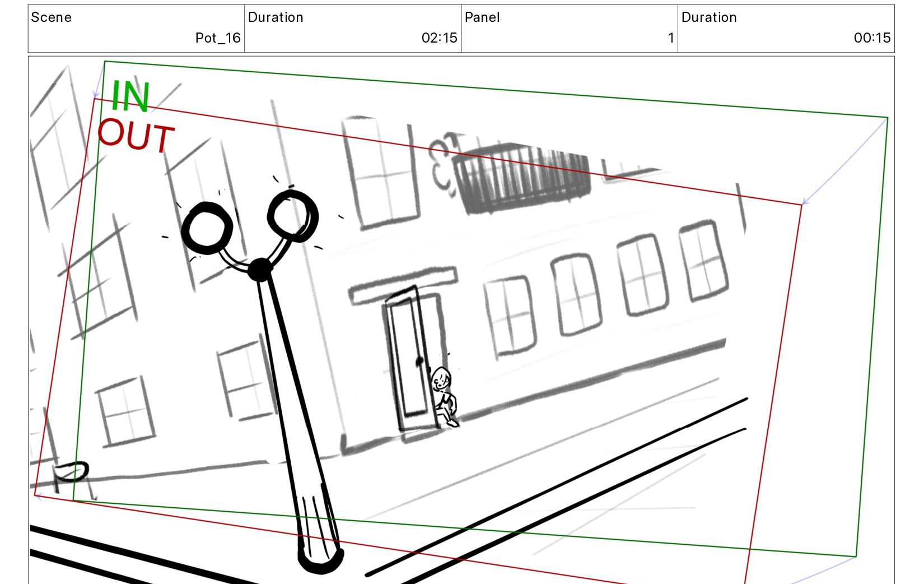Click the green "IN" camera label
Screen dimensions: 924x584
point(130,96)
